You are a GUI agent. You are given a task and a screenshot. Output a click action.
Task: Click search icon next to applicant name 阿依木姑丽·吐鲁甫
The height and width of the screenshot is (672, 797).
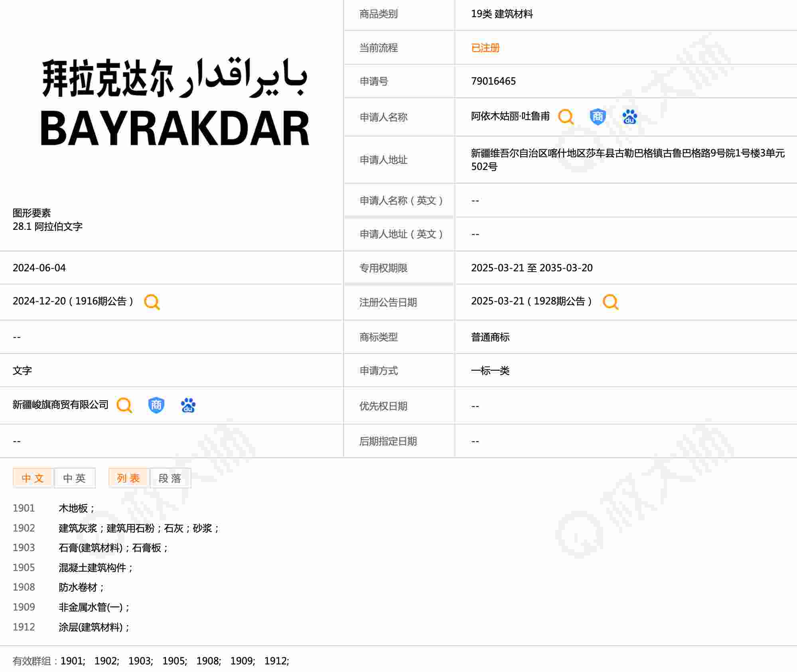(565, 117)
